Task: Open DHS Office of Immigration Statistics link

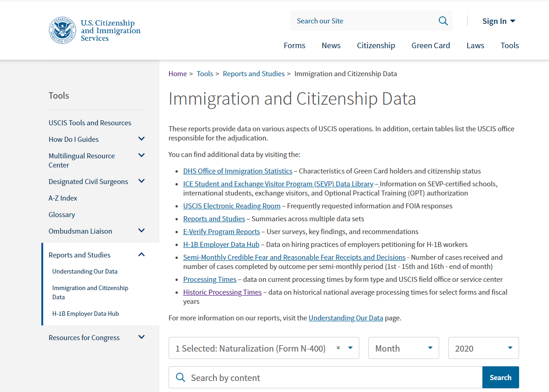Action: tap(238, 171)
